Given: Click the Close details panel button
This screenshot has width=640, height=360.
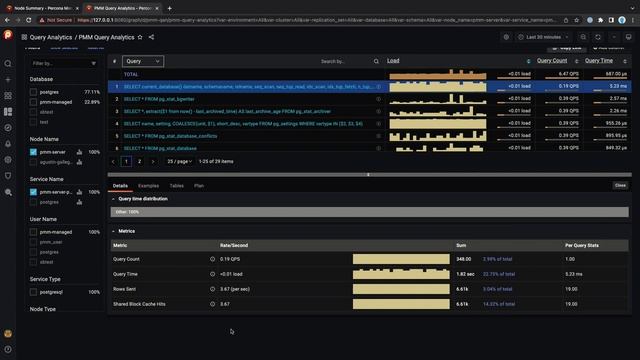Looking at the screenshot, I should coord(620,186).
